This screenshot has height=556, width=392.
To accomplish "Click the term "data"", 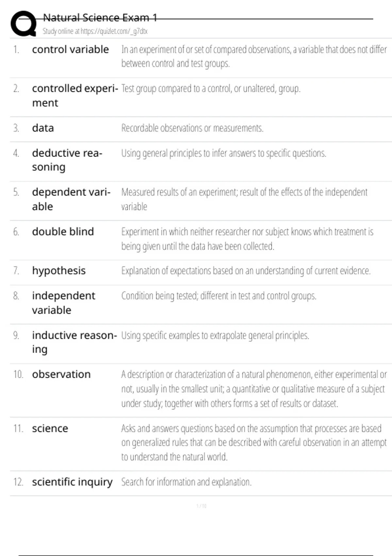I will [x=43, y=128].
